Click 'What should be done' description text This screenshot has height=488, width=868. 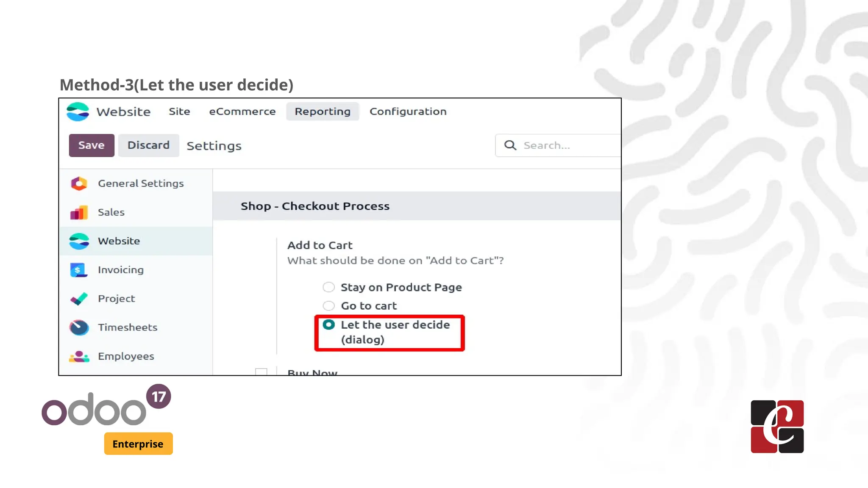(x=395, y=261)
